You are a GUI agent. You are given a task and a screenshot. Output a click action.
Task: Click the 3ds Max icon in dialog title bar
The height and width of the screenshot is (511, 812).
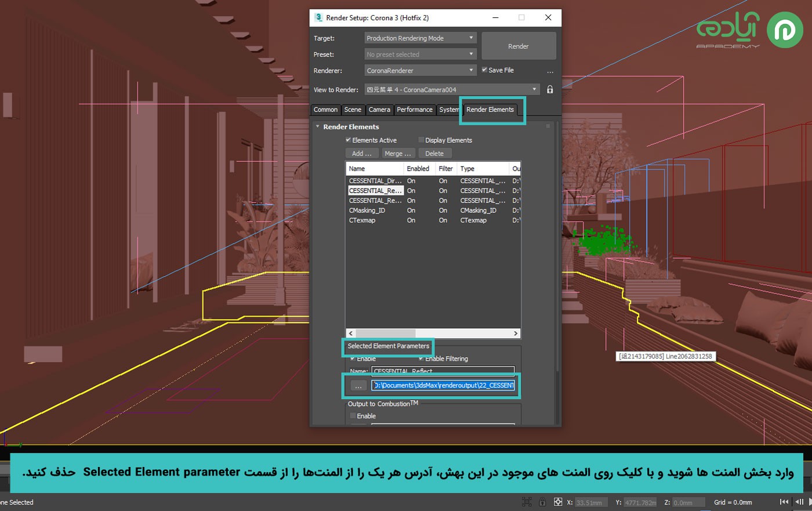point(318,17)
